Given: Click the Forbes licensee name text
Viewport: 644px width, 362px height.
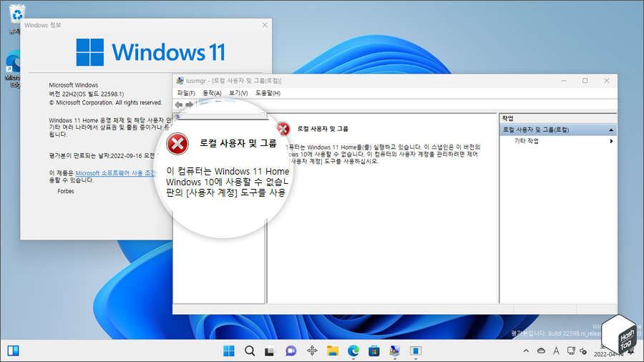Looking at the screenshot, I should [x=66, y=191].
